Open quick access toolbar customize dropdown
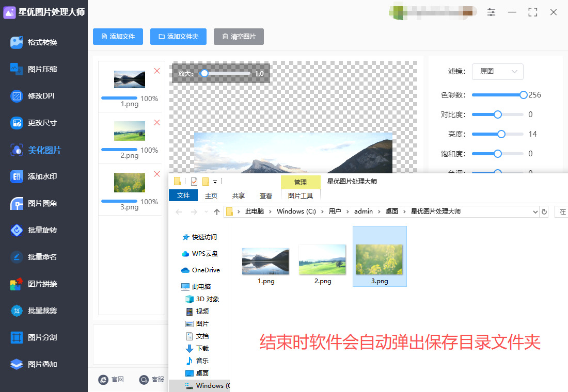This screenshot has height=392, width=568. pos(215,182)
